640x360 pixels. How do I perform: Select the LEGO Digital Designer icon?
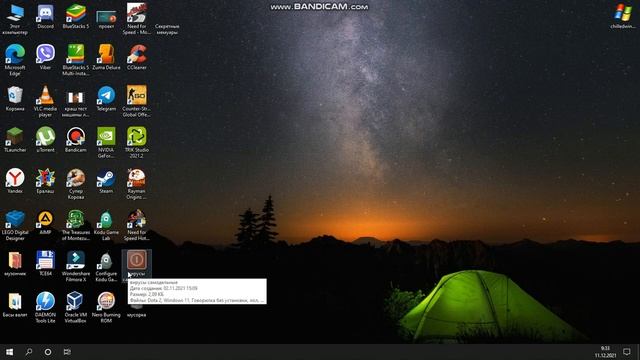15,225
